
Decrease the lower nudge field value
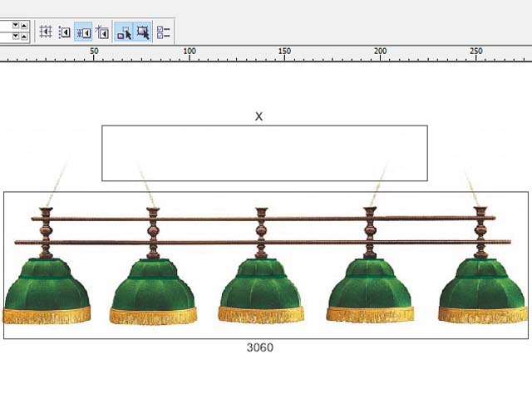(x=16, y=37)
